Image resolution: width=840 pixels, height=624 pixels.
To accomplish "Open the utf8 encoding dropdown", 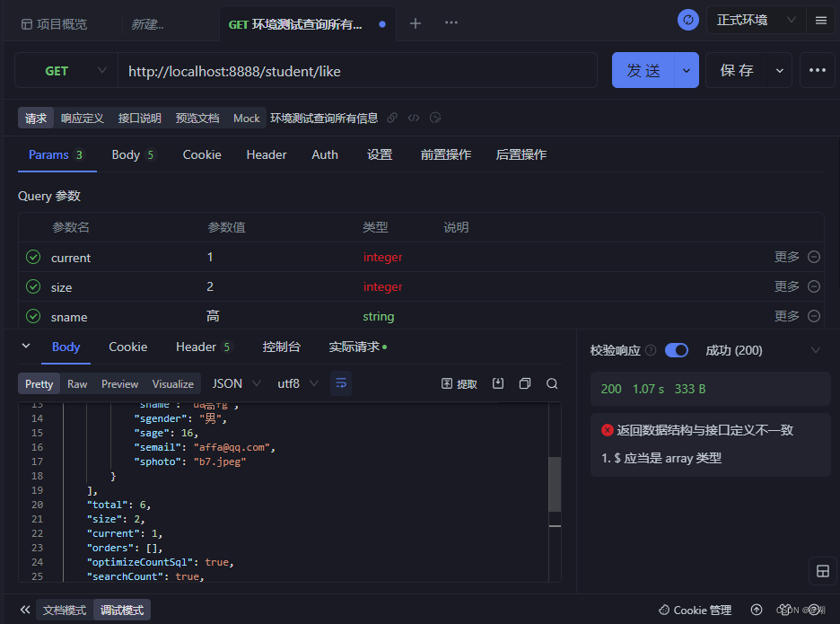I will (x=298, y=384).
